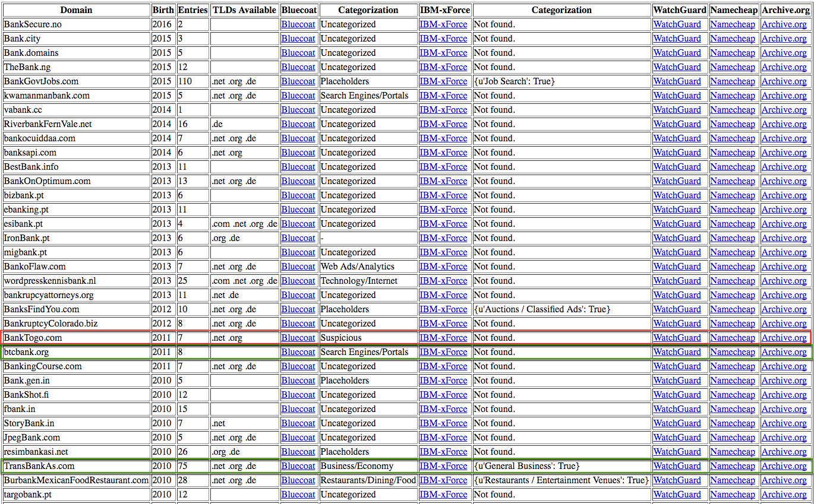Click the Domain column header
Viewport: 814px width, 504px height.
point(76,10)
